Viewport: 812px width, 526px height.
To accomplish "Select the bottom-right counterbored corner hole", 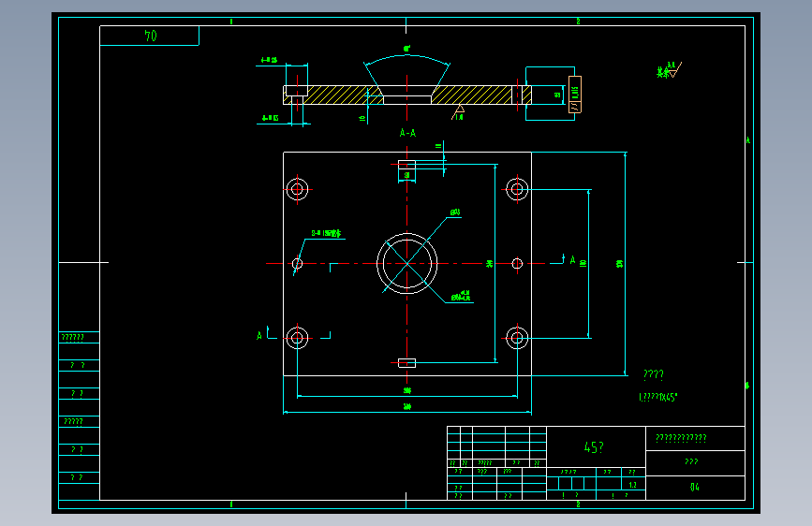I will click(x=517, y=338).
